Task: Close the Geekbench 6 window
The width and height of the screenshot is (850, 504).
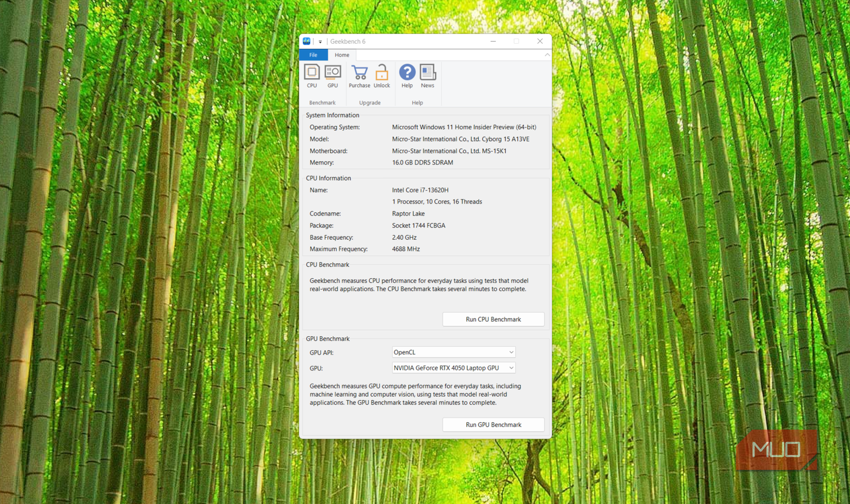Action: pos(540,41)
